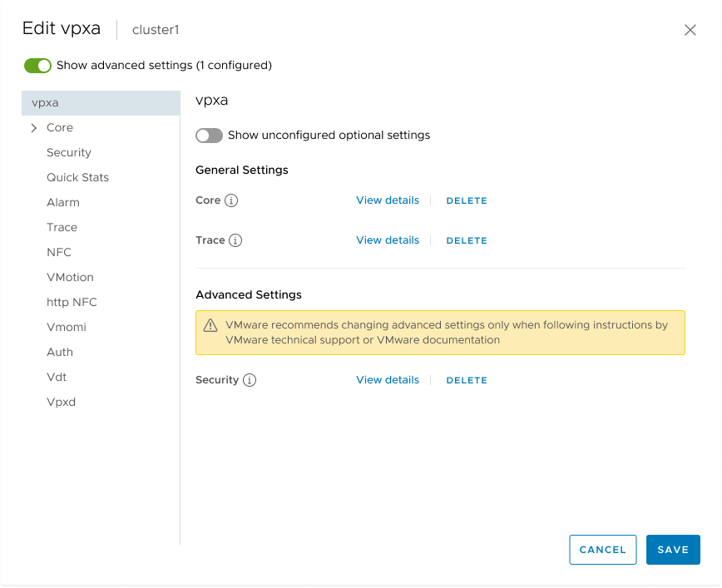This screenshot has width=722, height=588.
Task: Select vpxa at the top of the tree
Action: 43,102
